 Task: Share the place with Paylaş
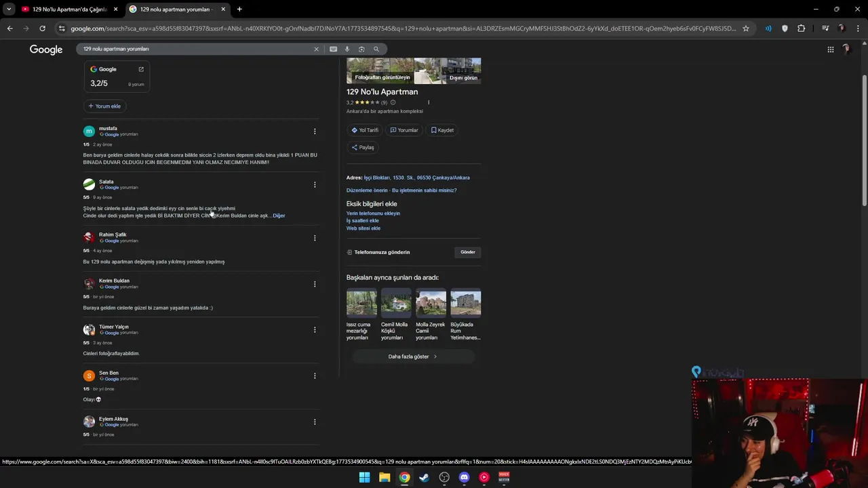coord(363,147)
